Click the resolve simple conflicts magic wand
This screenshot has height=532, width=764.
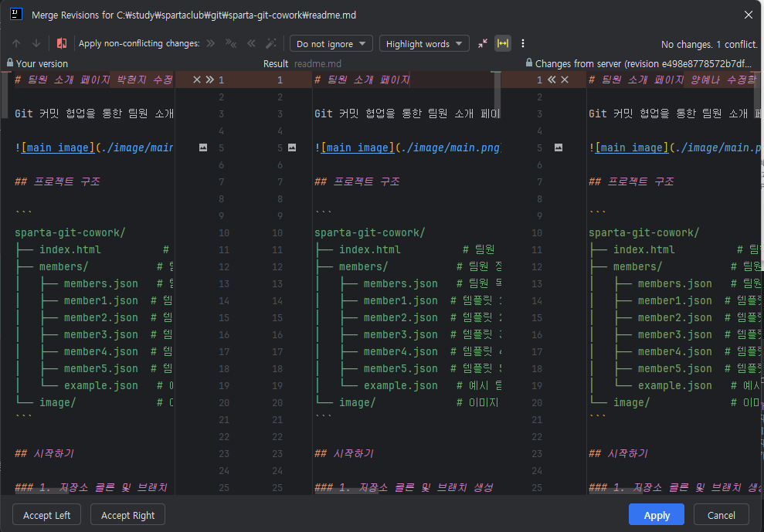coord(270,43)
